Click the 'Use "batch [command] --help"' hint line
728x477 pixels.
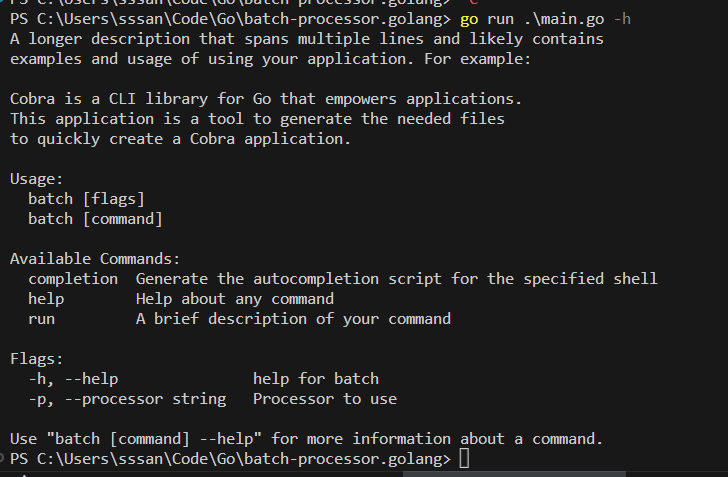tap(306, 439)
